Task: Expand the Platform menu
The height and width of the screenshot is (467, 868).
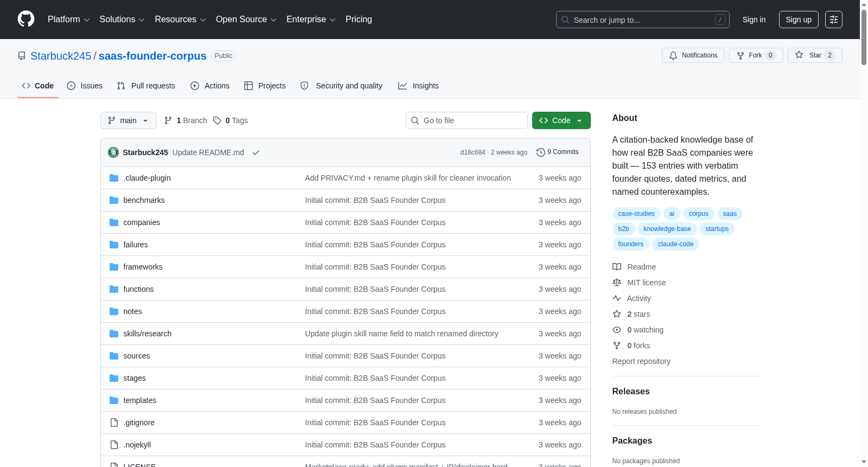Action: tap(69, 20)
